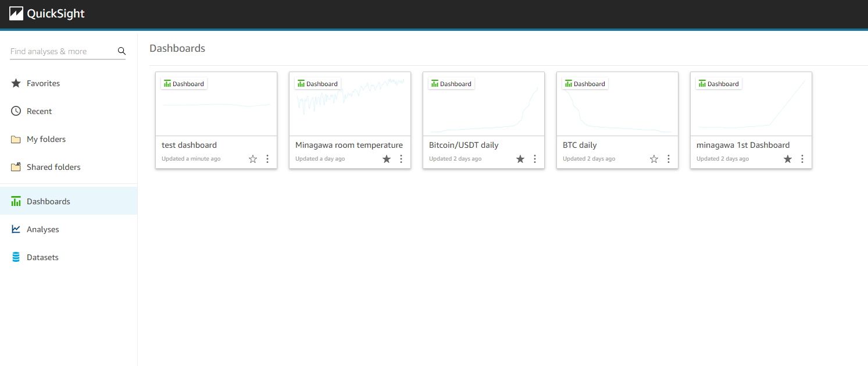
Task: Unfavorite minagawa 1st Dashboard star
Action: coord(788,159)
